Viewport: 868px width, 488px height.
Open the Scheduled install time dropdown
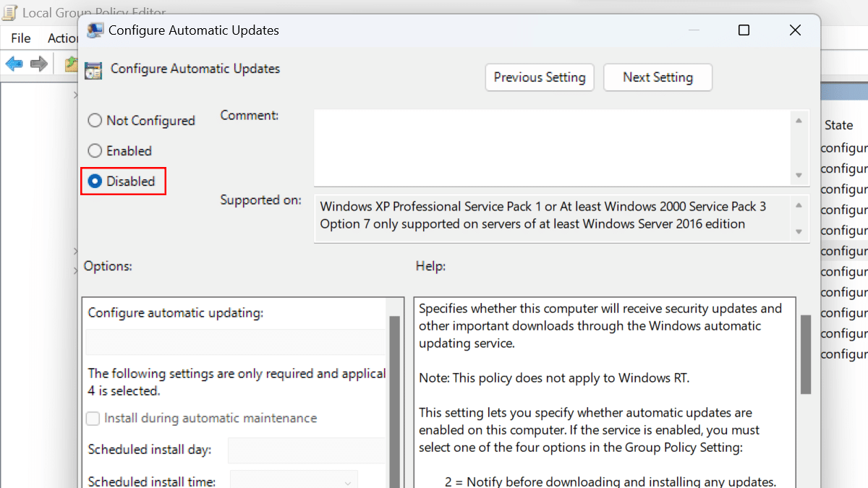pos(294,481)
